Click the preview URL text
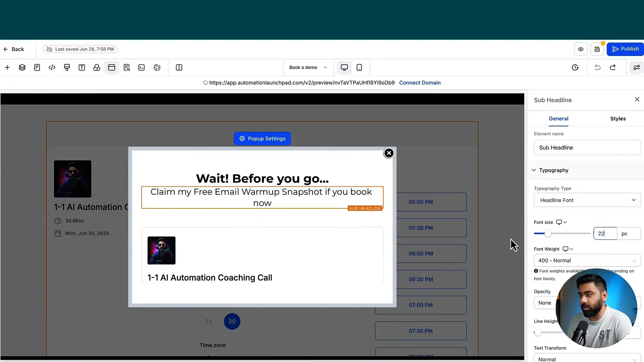Image resolution: width=644 pixels, height=362 pixels. point(302,83)
